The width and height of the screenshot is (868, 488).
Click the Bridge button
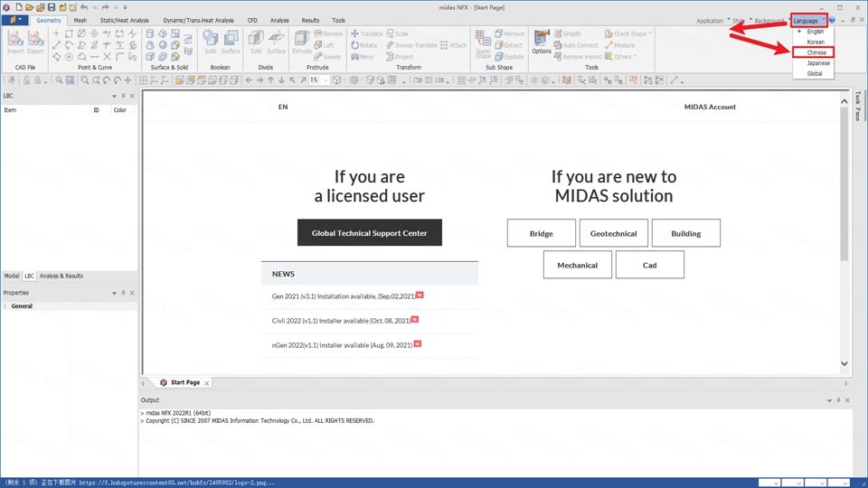coord(542,233)
